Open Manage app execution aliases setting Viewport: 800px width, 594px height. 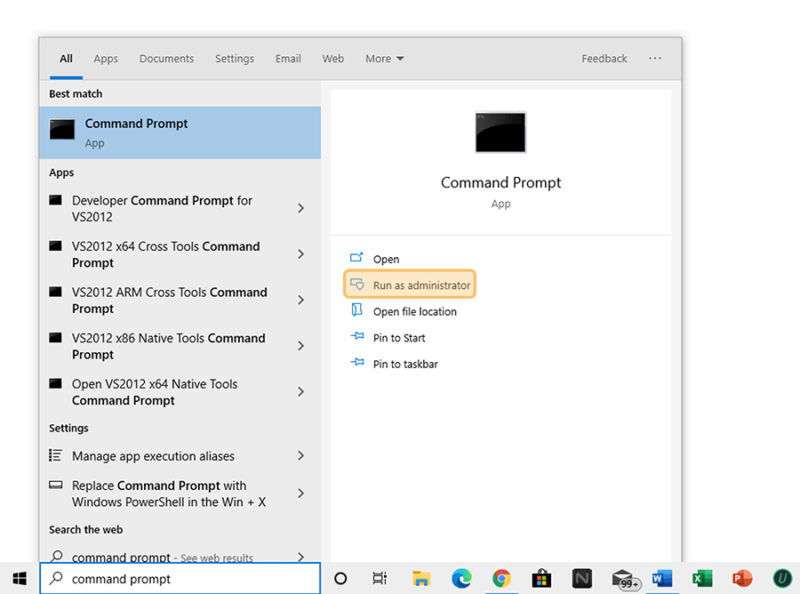180,456
